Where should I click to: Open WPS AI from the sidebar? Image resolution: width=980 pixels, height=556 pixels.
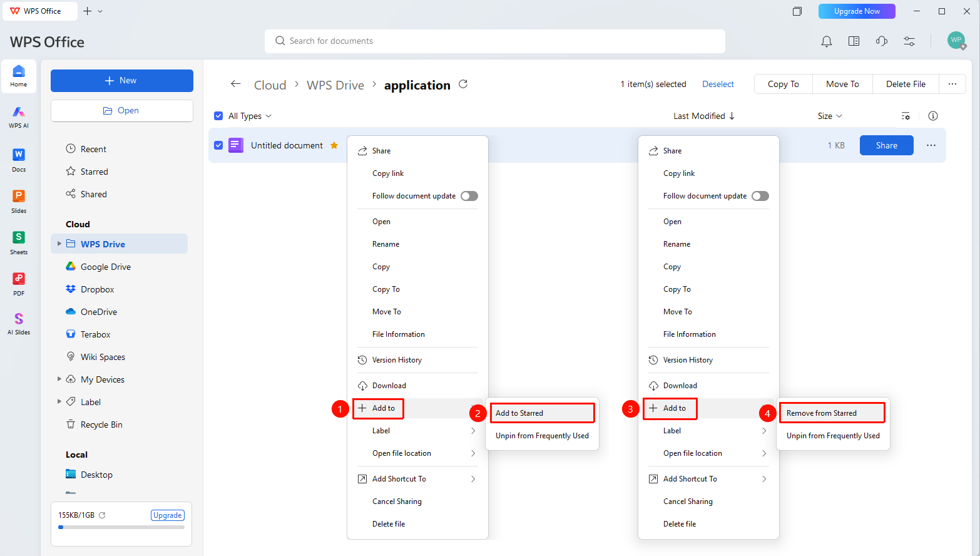click(x=19, y=116)
